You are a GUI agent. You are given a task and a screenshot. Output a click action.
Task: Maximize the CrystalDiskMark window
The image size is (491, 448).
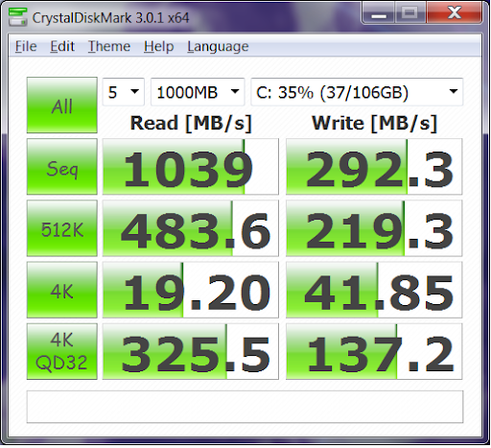coord(409,12)
